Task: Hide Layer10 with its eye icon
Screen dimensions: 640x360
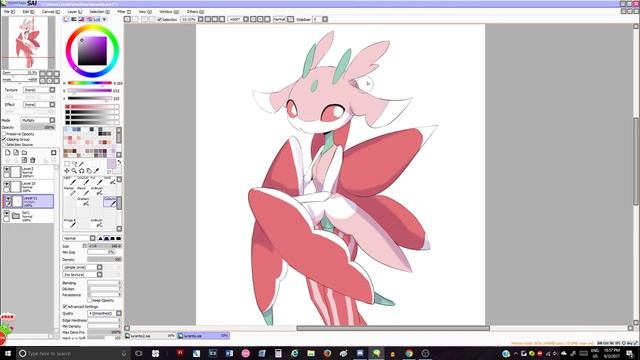Action: tap(7, 184)
